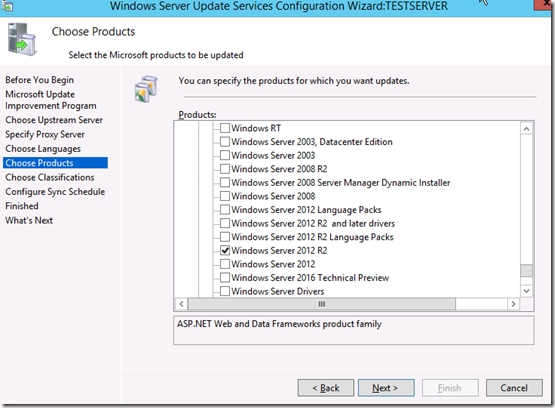Click the Next button

386,388
